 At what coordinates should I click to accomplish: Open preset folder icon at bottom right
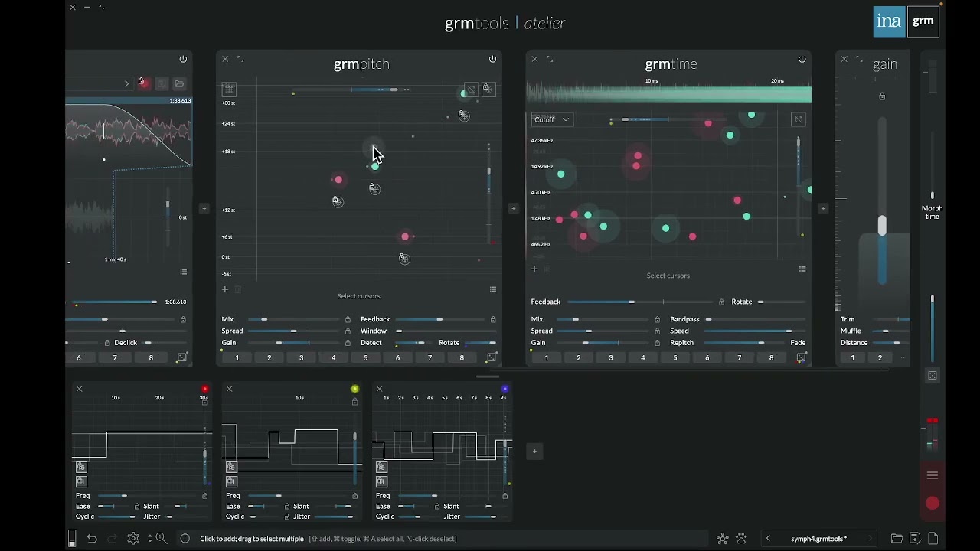pyautogui.click(x=897, y=539)
